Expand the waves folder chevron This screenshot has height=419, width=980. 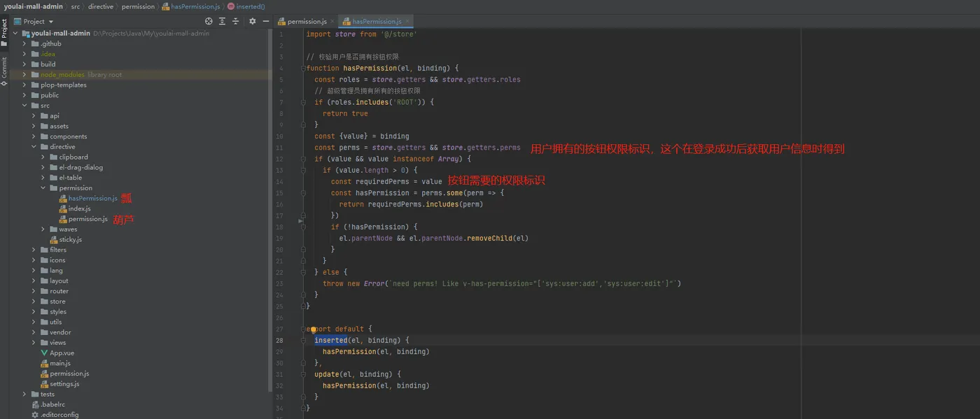[43, 229]
